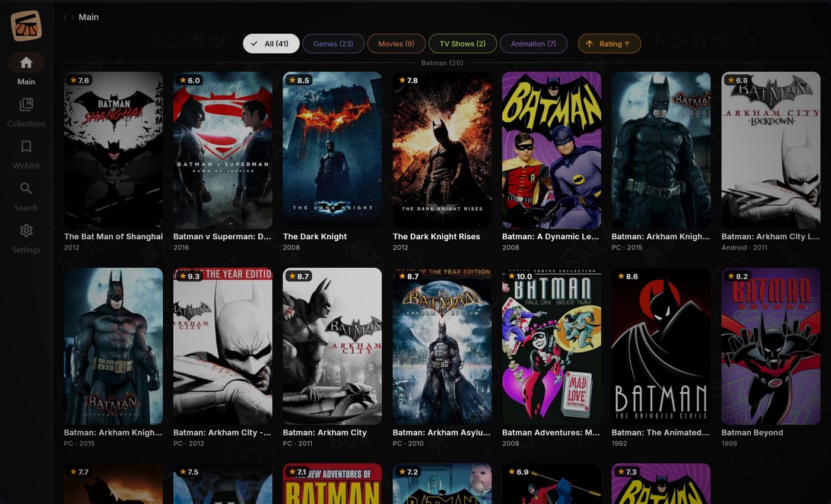Open the Rating sort control

click(610, 43)
